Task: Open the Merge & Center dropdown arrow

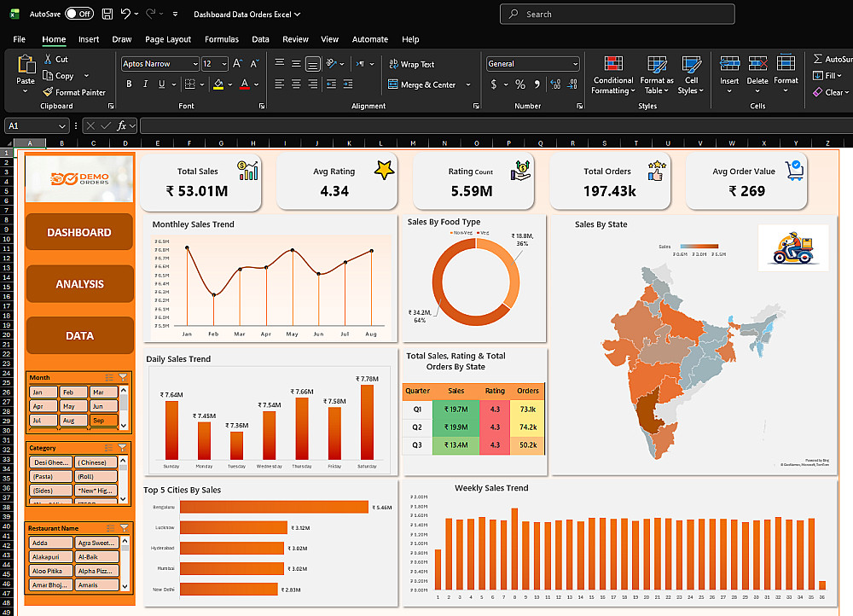Action: point(468,84)
